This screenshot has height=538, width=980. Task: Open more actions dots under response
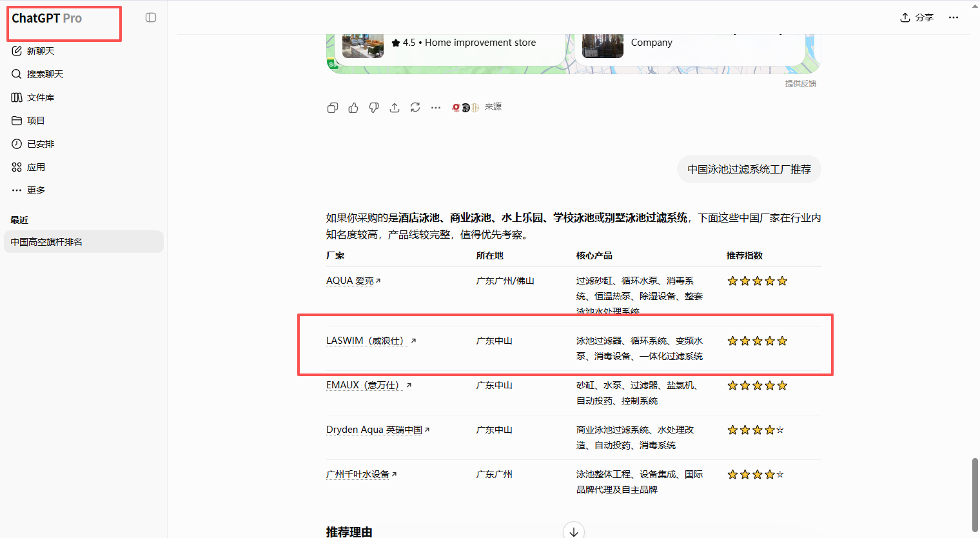click(436, 108)
